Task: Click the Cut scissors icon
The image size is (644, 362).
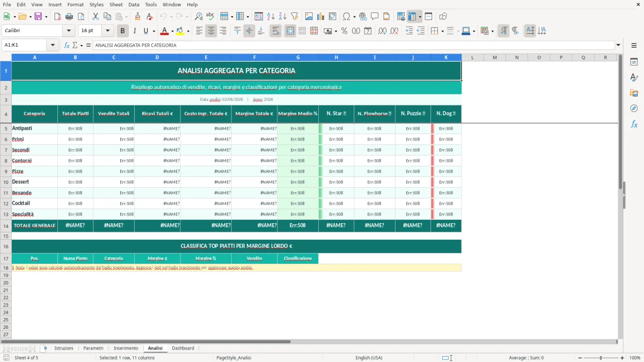Action: tap(95, 17)
